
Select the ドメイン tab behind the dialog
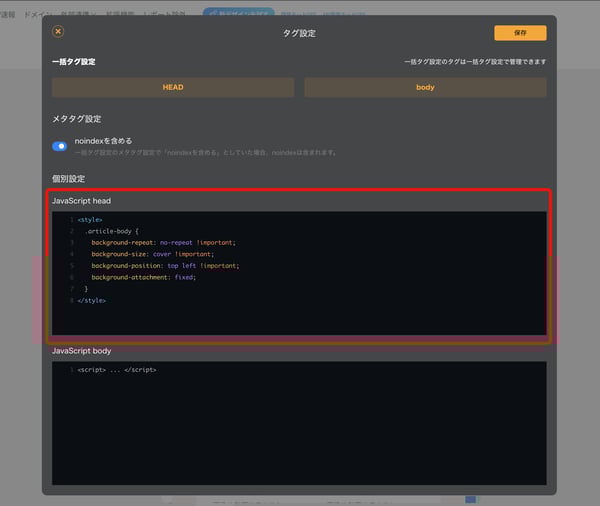(x=38, y=13)
